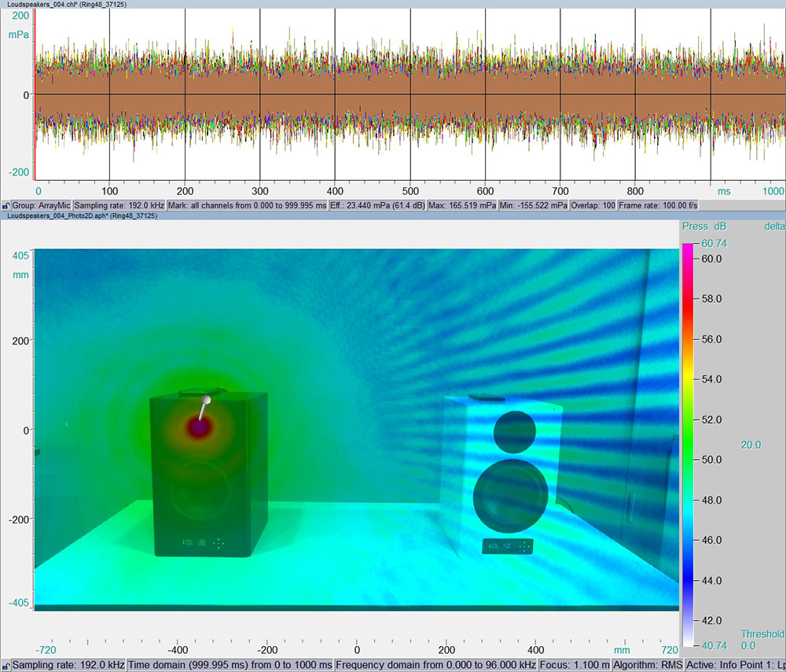Click the Active: Info Point 1 field
The image size is (786, 672).
[x=736, y=665]
